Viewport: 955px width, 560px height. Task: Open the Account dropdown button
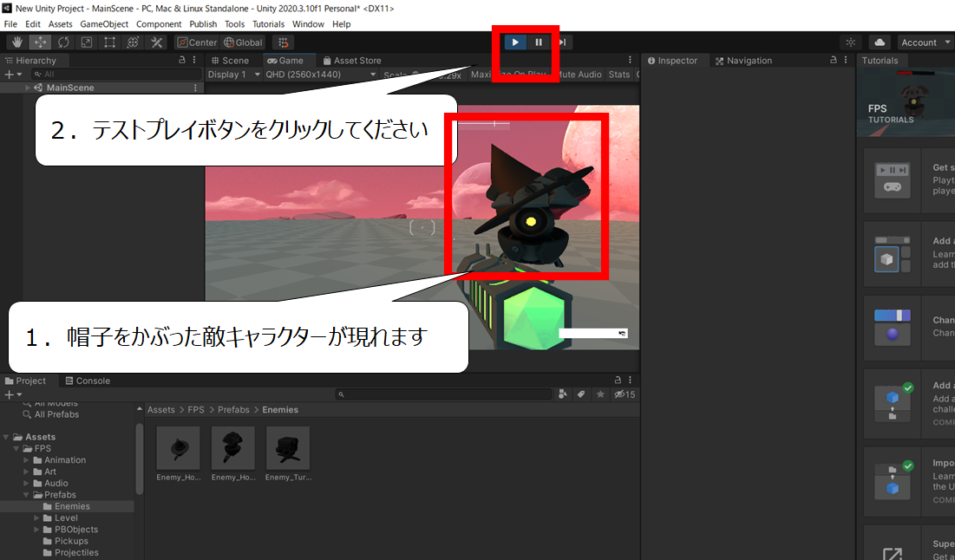point(925,42)
